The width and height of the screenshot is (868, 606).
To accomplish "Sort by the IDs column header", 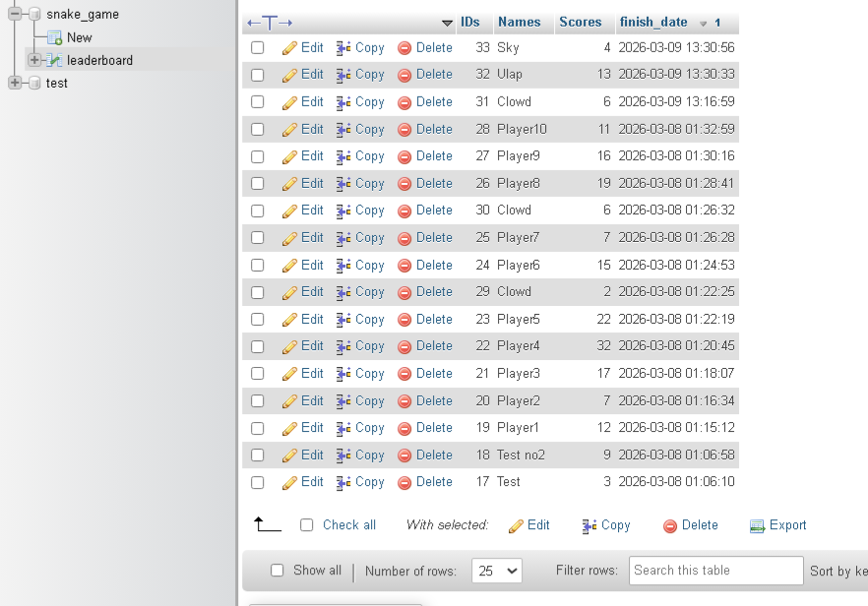I will pyautogui.click(x=470, y=23).
